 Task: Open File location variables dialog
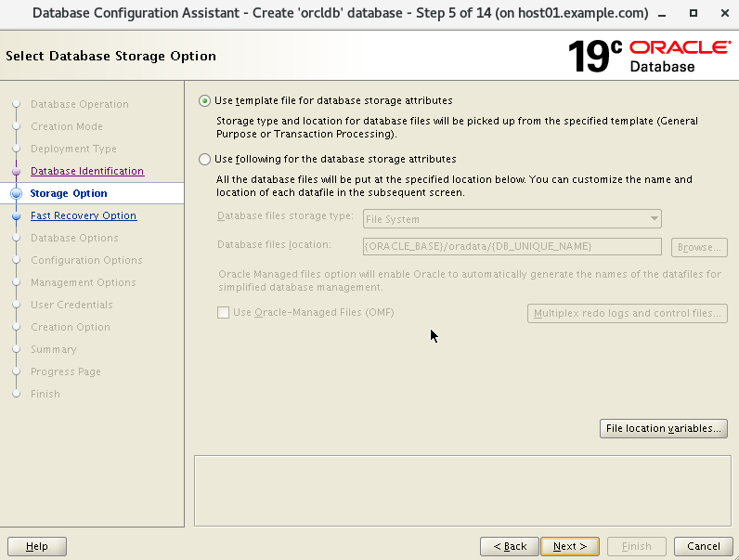click(x=663, y=428)
